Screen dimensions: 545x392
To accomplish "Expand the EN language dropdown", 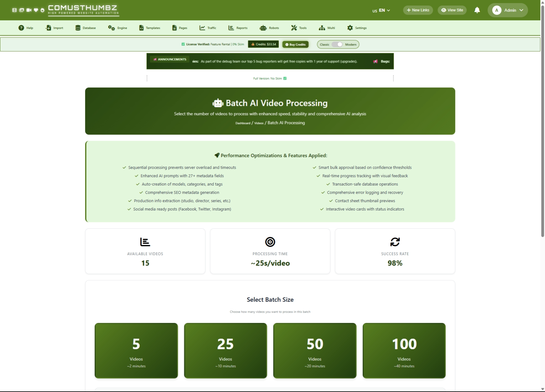I will [381, 10].
